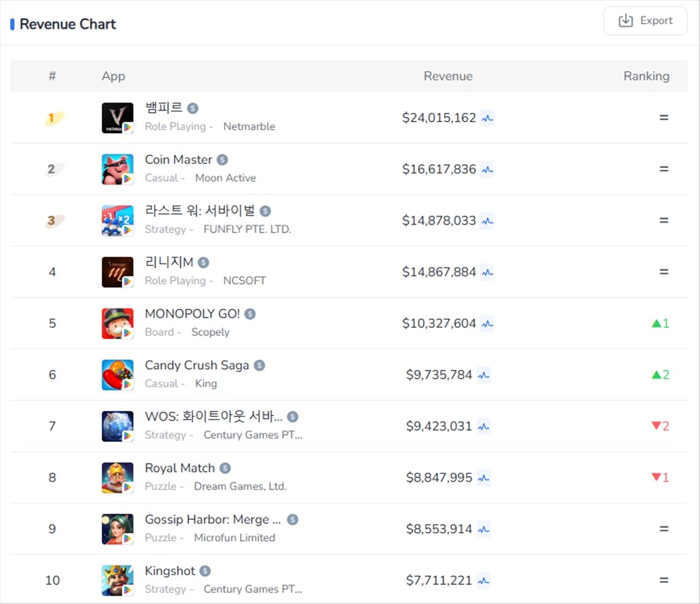Open trend chart icon next to $16,617,836
The image size is (700, 604).
[x=487, y=169]
